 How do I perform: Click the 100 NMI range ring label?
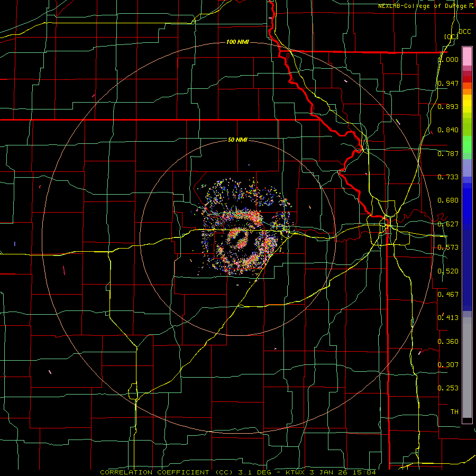click(x=237, y=42)
